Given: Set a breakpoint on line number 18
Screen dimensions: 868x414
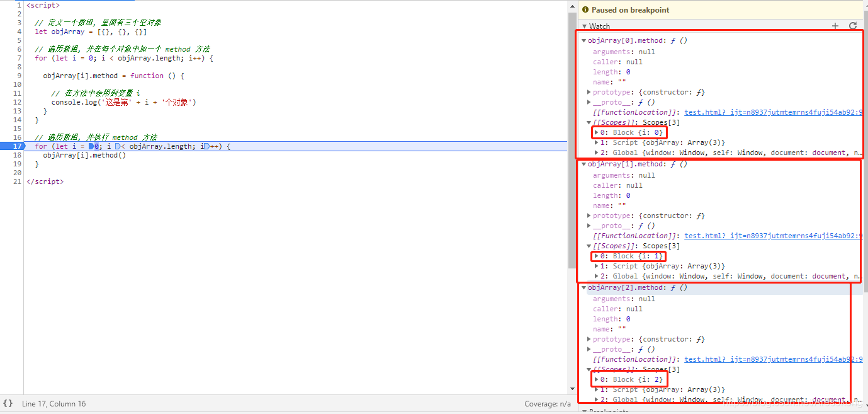Looking at the screenshot, I should (x=18, y=155).
